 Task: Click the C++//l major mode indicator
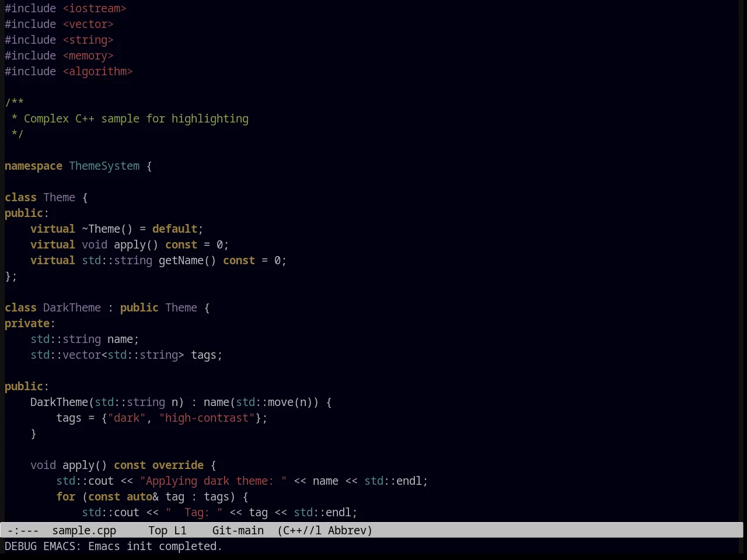coord(299,530)
